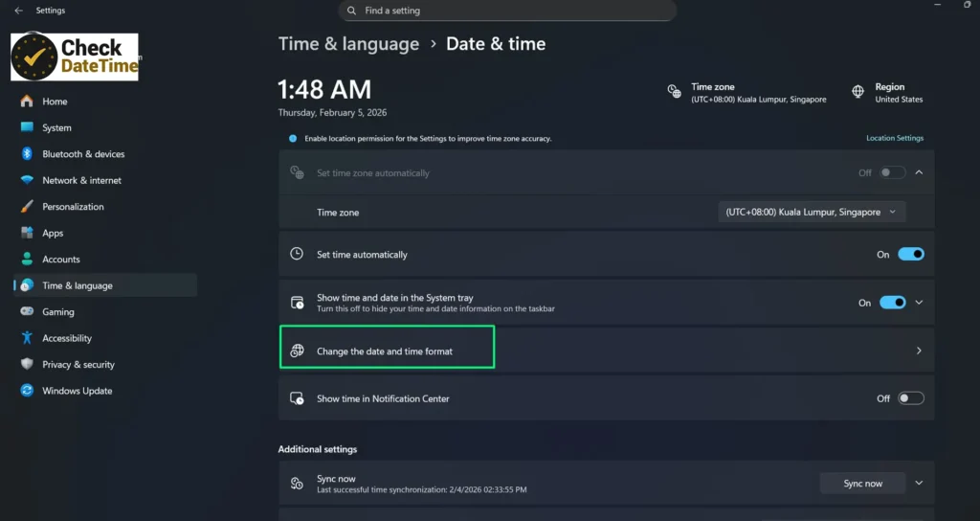Screen dimensions: 980x521
Task: Open Windows Update settings
Action: pyautogui.click(x=105, y=391)
